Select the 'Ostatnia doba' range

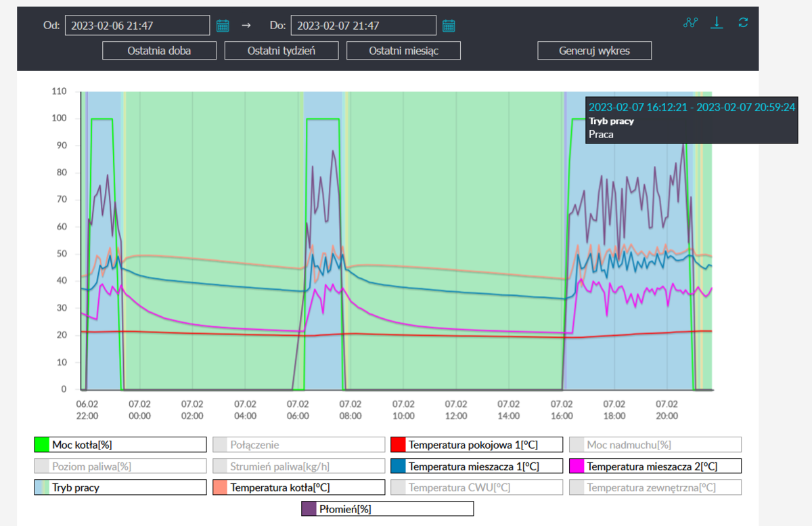(x=159, y=51)
